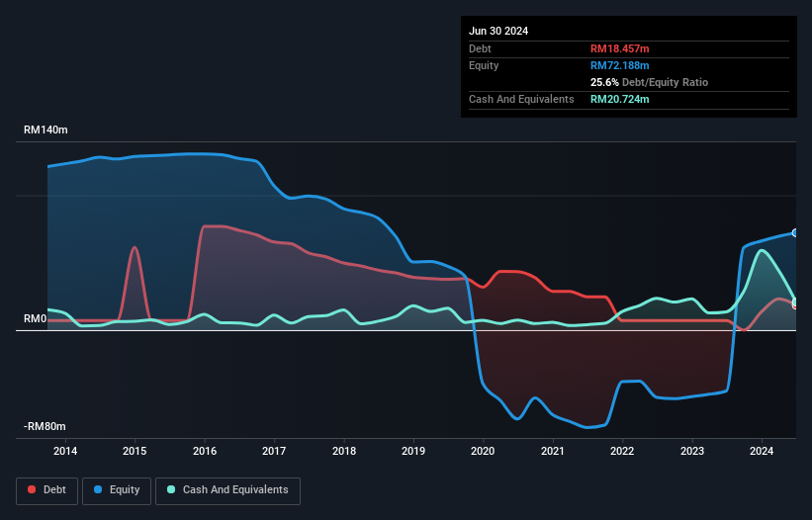Click the 2020 x-axis label
The width and height of the screenshot is (812, 520).
483,451
